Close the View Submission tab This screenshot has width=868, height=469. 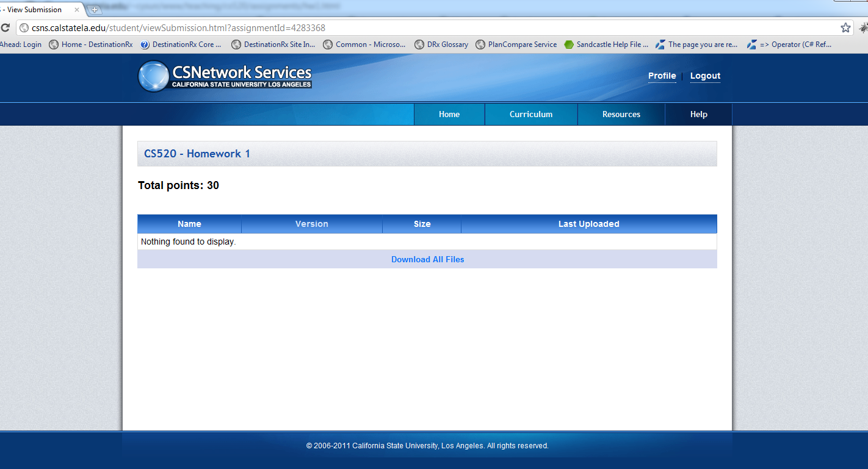pyautogui.click(x=77, y=10)
